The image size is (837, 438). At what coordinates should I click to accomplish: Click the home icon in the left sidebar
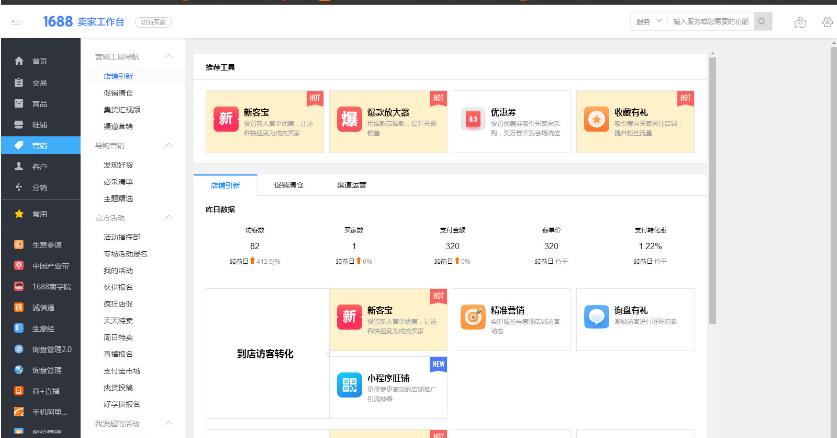18,61
